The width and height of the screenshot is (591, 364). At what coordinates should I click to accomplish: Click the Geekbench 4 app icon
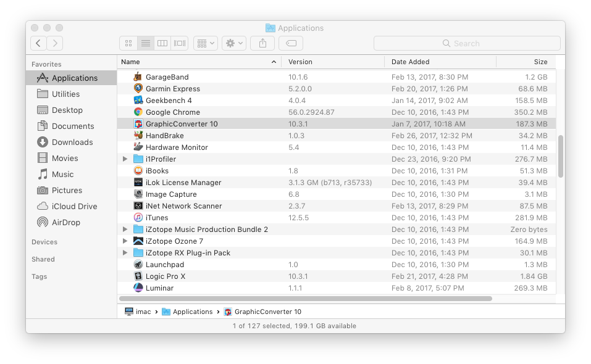[x=138, y=100]
